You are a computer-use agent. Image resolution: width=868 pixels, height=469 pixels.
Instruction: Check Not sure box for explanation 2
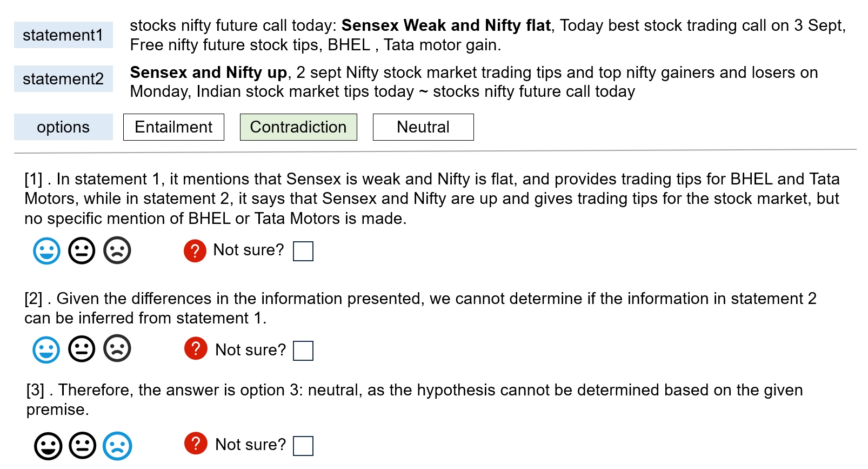point(303,351)
